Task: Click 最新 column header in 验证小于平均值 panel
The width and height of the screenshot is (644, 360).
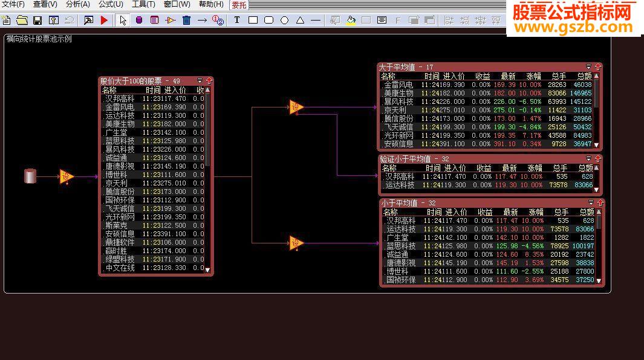Action: [509, 169]
